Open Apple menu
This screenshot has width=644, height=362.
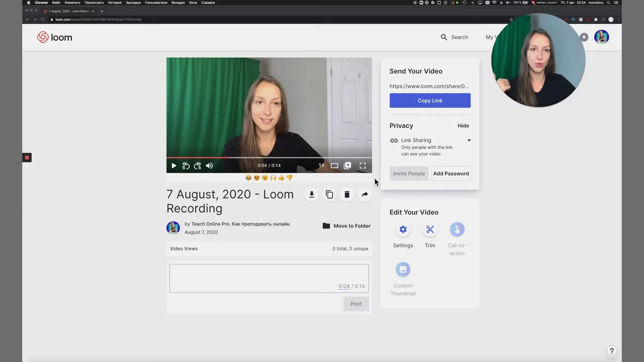[x=29, y=3]
